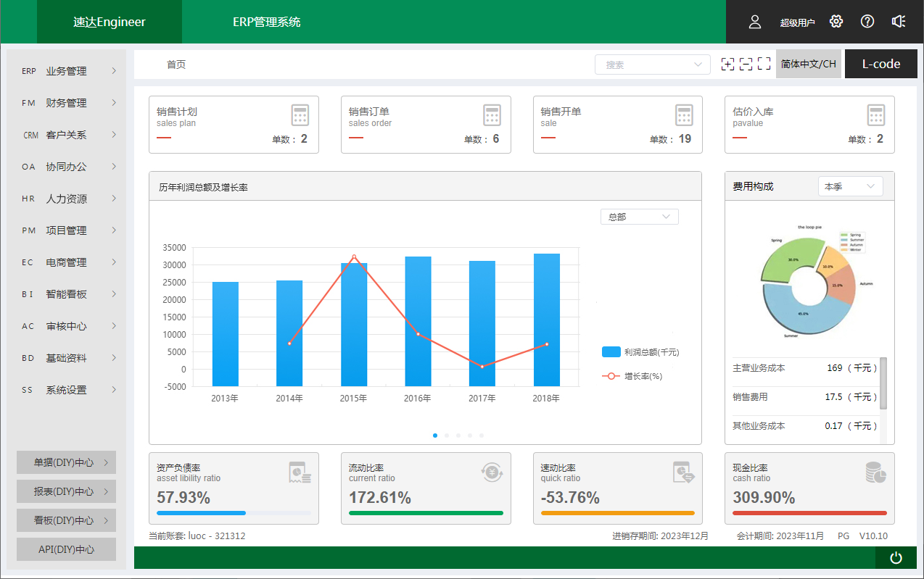Click the L-code button
The width and height of the screenshot is (924, 579).
coord(880,64)
